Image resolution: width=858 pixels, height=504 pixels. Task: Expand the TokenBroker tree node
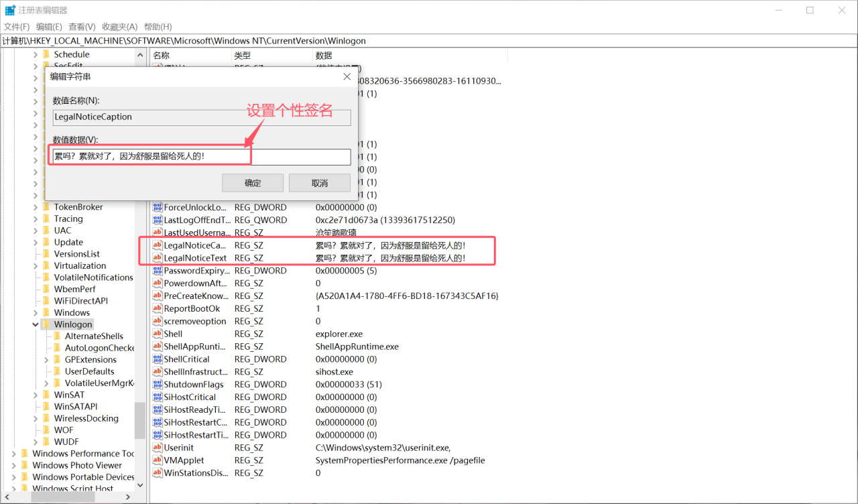(36, 207)
